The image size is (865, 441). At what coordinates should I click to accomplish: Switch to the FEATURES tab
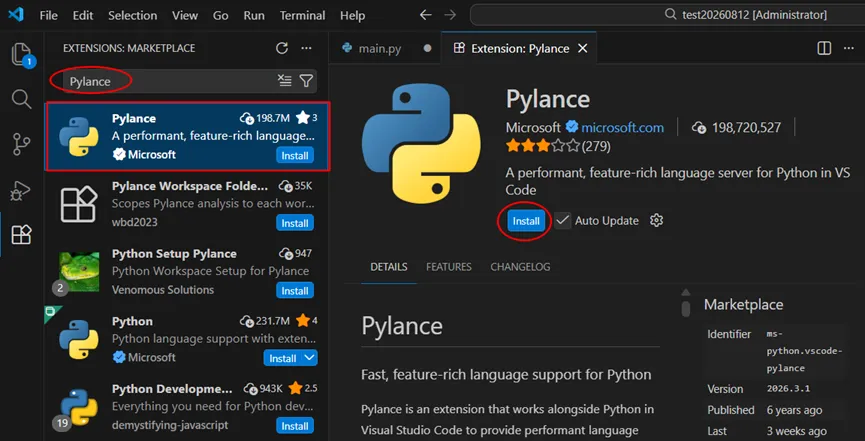pyautogui.click(x=448, y=267)
